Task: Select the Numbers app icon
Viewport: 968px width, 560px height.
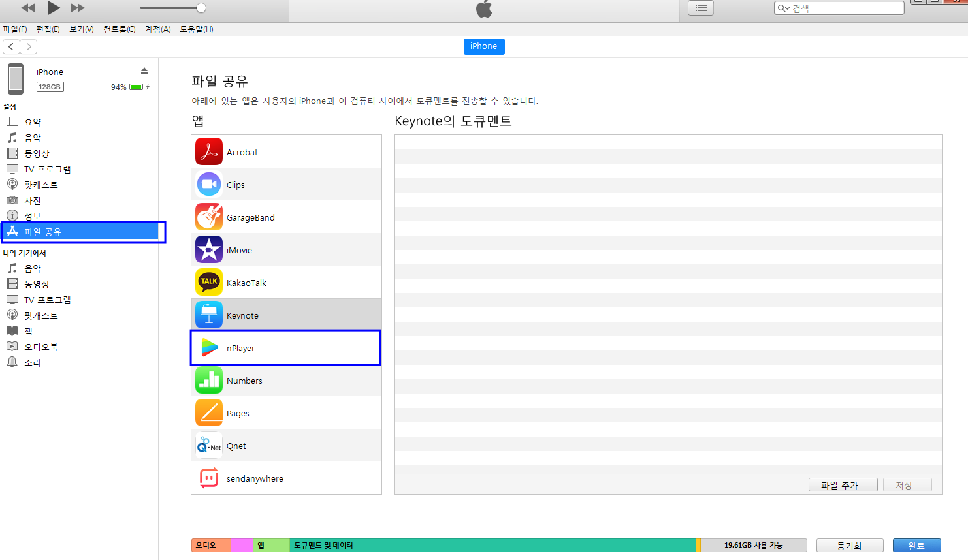Action: tap(209, 381)
